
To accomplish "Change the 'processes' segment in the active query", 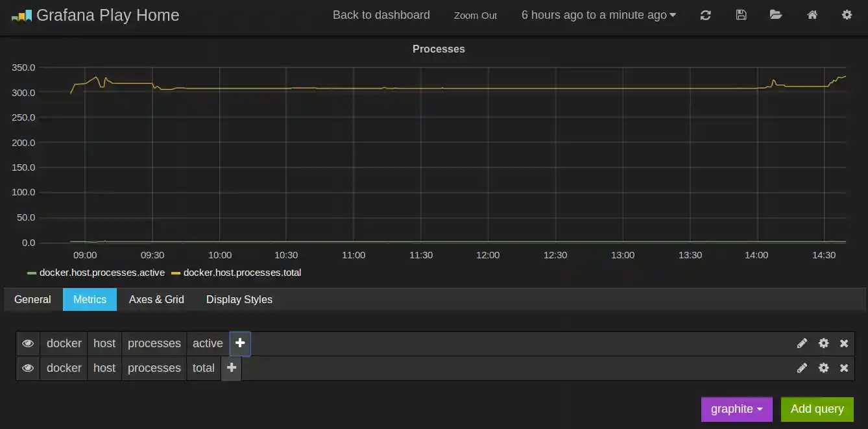I will pos(154,343).
